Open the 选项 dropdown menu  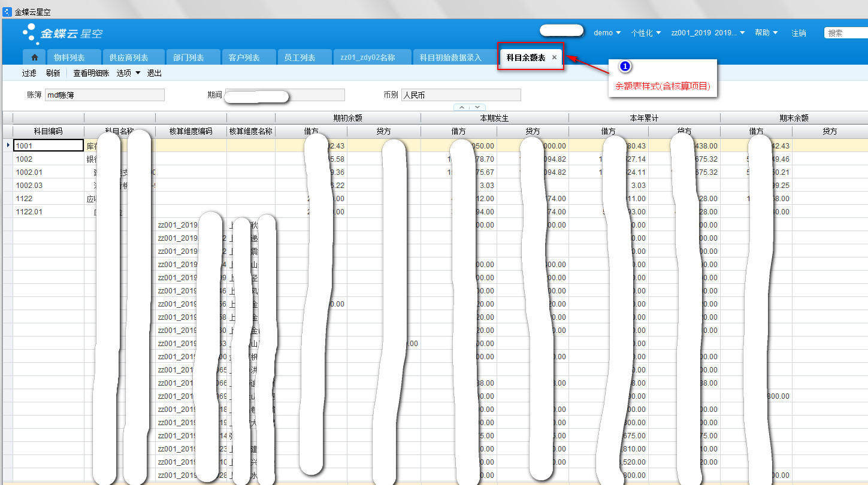(128, 73)
